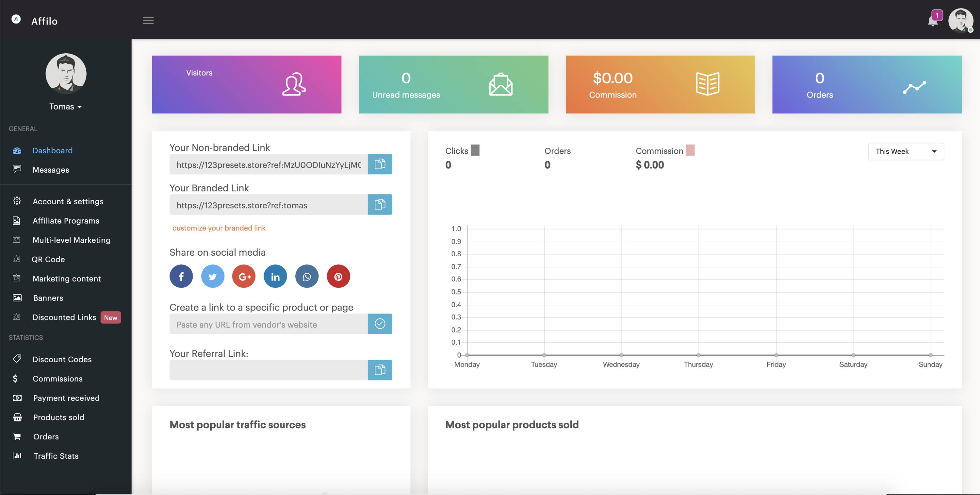Viewport: 980px width, 495px height.
Task: Share on LinkedIn
Action: click(x=275, y=277)
